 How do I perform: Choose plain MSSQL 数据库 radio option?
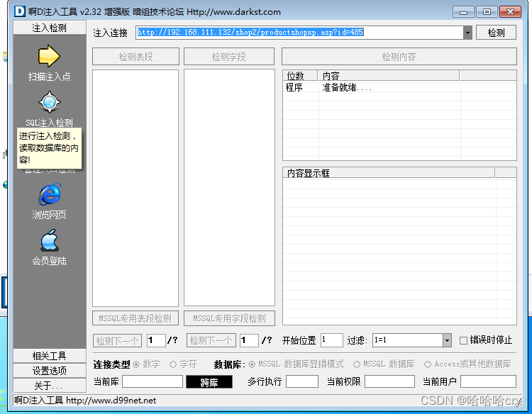tap(357, 364)
